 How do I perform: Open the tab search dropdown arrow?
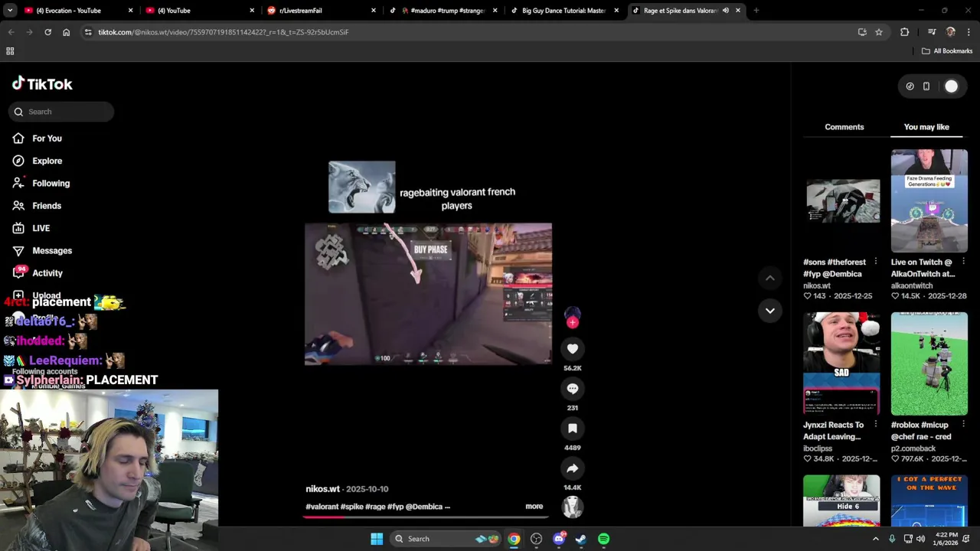tap(9, 11)
